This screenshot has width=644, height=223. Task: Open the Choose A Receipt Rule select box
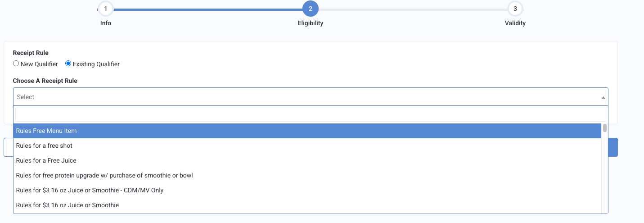311,97
